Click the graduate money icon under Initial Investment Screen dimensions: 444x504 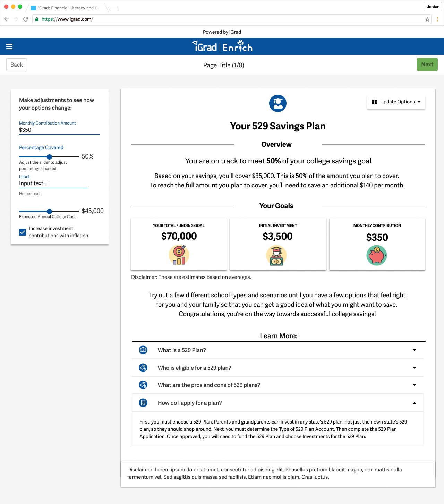(x=276, y=256)
